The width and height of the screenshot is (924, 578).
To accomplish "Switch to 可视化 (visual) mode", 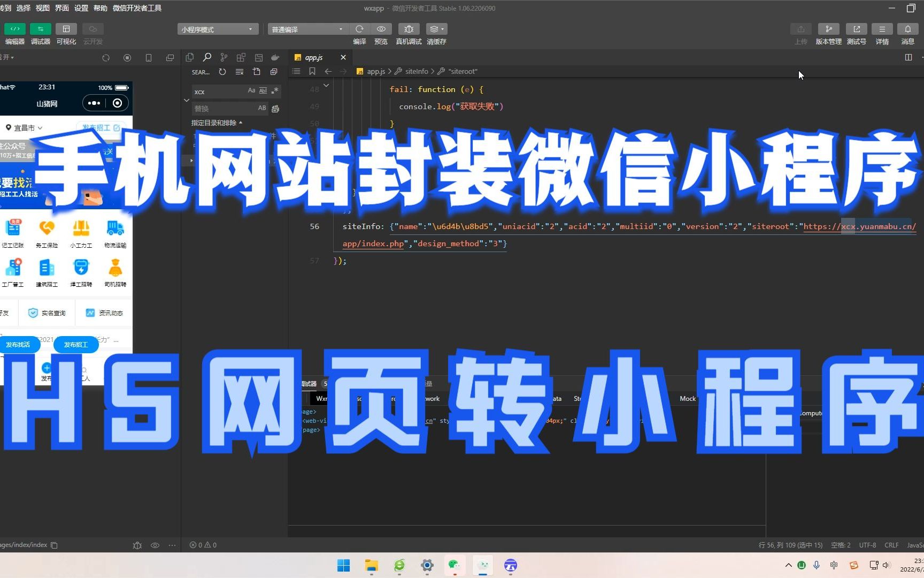I will point(66,33).
